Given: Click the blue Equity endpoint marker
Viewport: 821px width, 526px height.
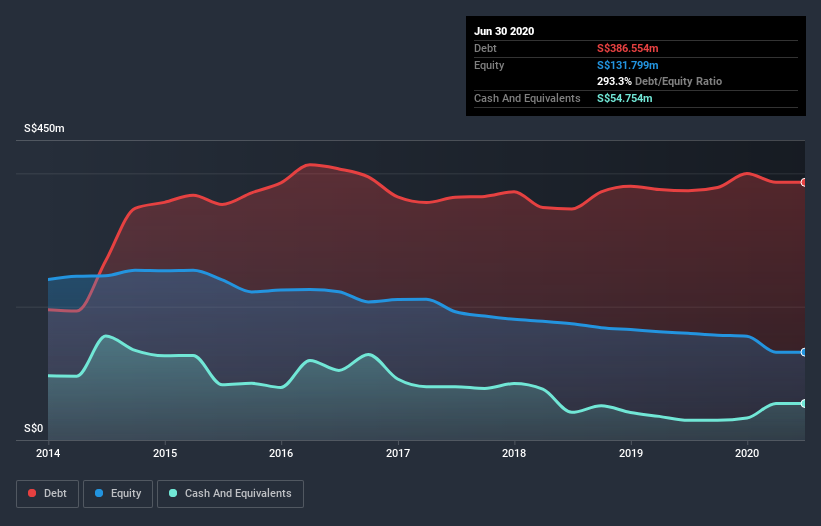Looking at the screenshot, I should coord(804,352).
